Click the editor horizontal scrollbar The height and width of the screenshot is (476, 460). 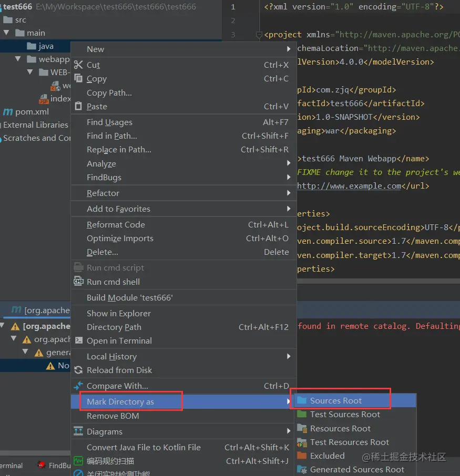[x=378, y=281]
